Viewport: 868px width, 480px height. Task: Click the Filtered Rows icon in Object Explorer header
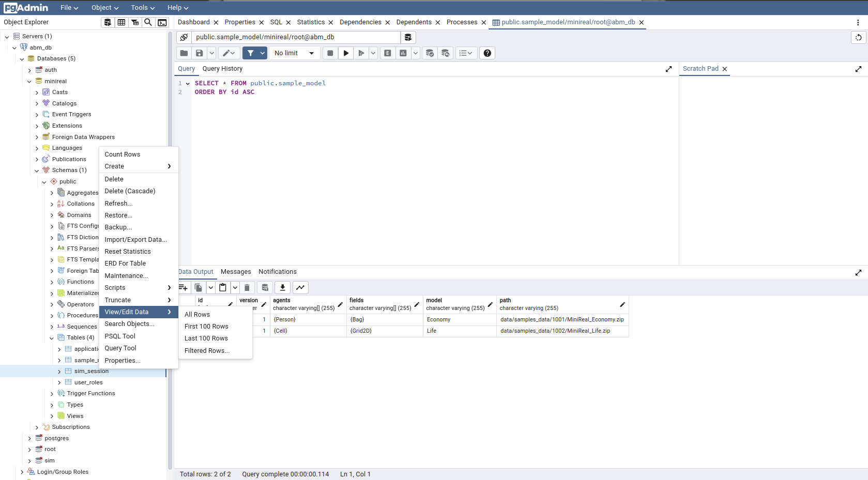tap(134, 22)
